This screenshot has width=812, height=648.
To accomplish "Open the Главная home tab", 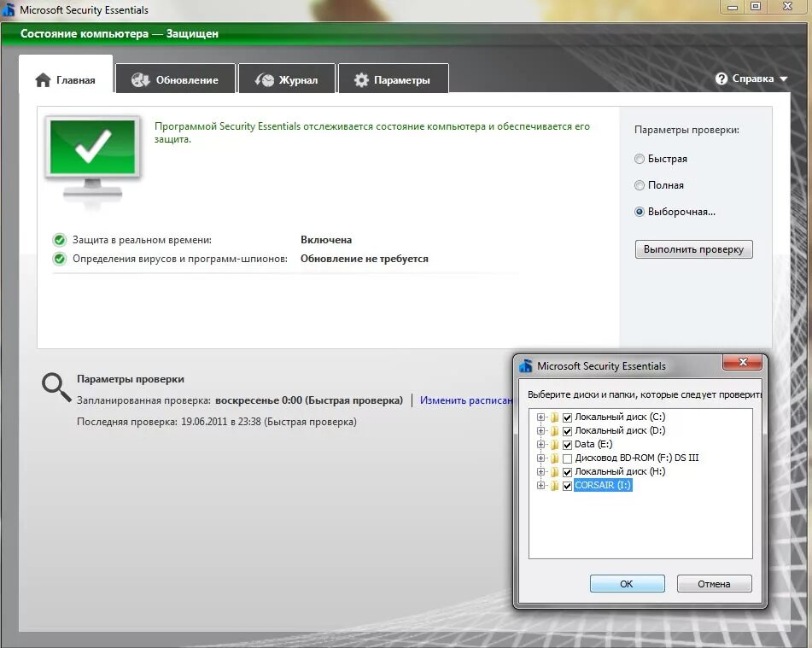I will [x=66, y=74].
